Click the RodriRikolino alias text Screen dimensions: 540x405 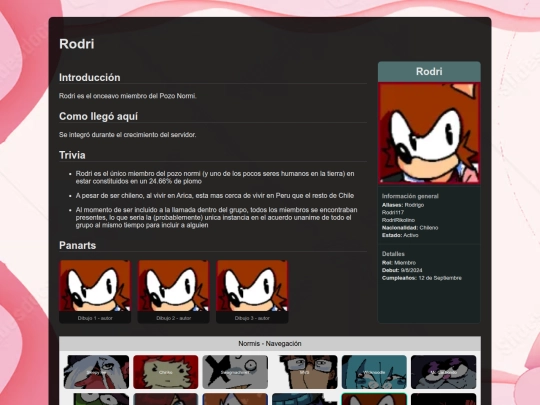click(x=398, y=220)
